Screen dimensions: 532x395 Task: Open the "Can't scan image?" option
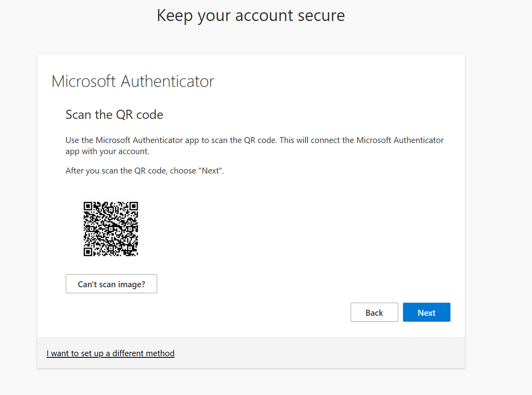pos(111,284)
